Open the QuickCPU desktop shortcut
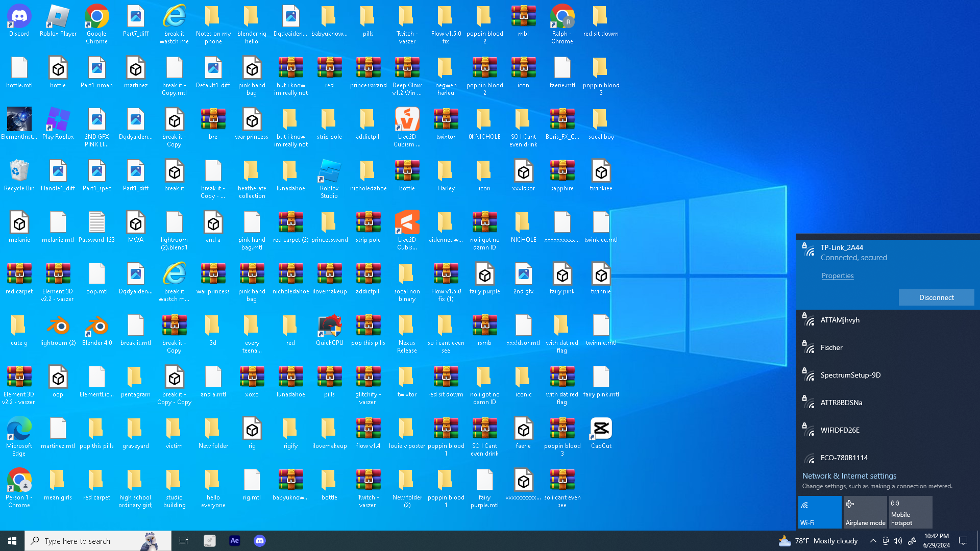This screenshot has height=551, width=980. point(330,331)
